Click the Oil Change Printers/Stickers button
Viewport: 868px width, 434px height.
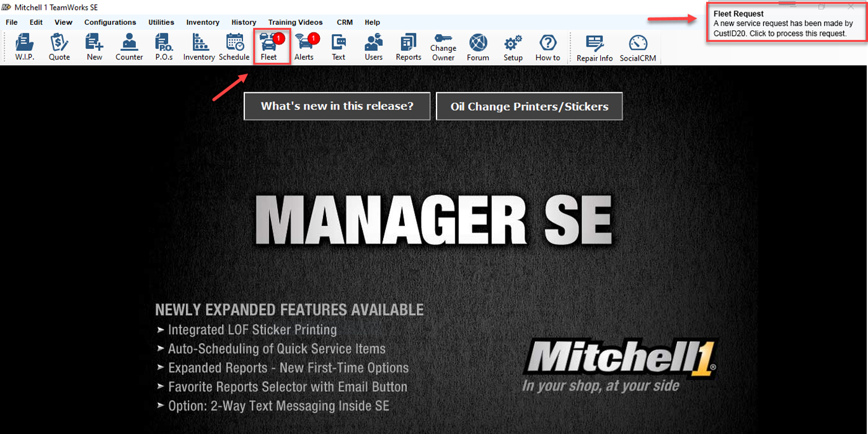click(529, 107)
